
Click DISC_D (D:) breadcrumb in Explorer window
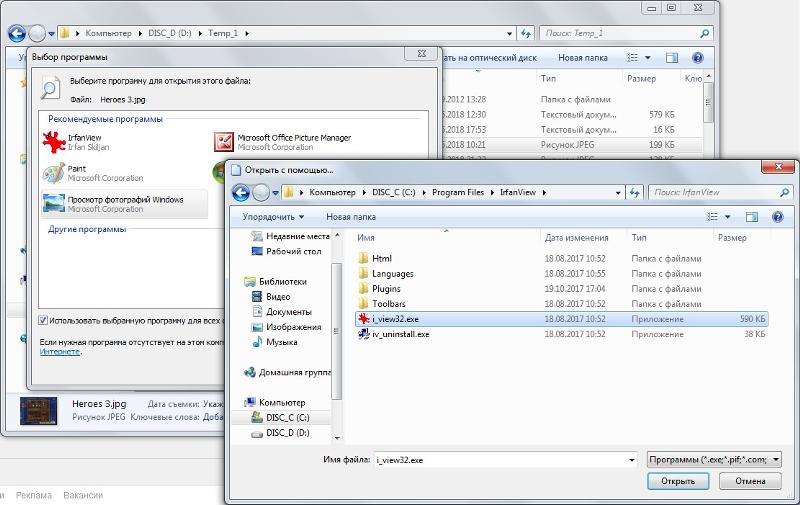click(169, 33)
